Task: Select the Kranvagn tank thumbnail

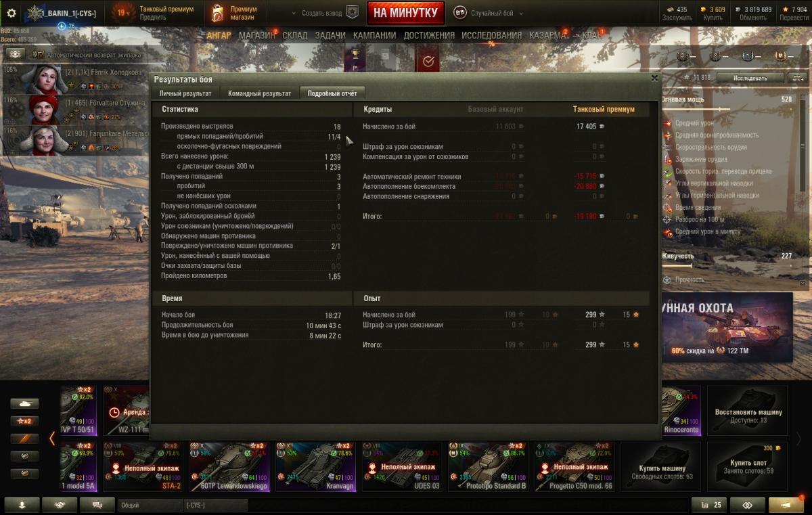Action: coord(316,467)
